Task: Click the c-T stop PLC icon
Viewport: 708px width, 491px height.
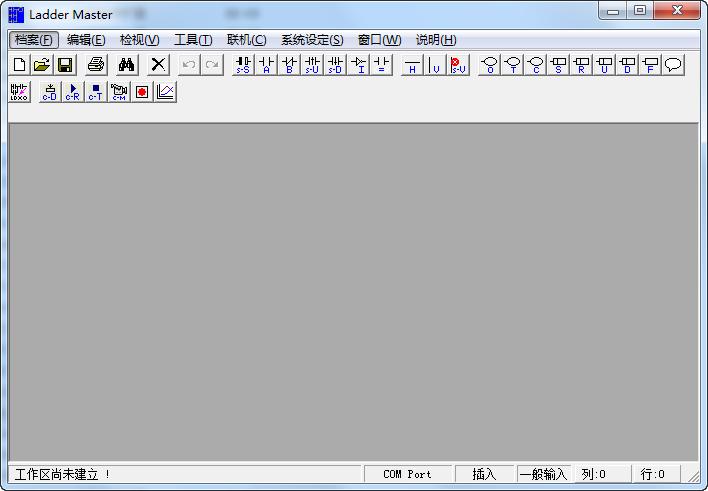Action: pyautogui.click(x=96, y=92)
